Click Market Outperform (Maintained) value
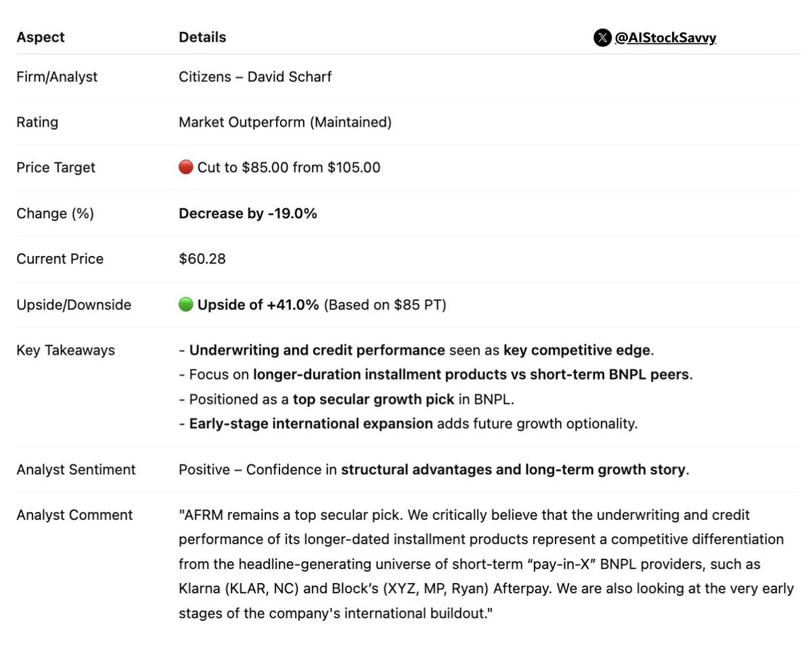This screenshot has width=812, height=667. (285, 122)
